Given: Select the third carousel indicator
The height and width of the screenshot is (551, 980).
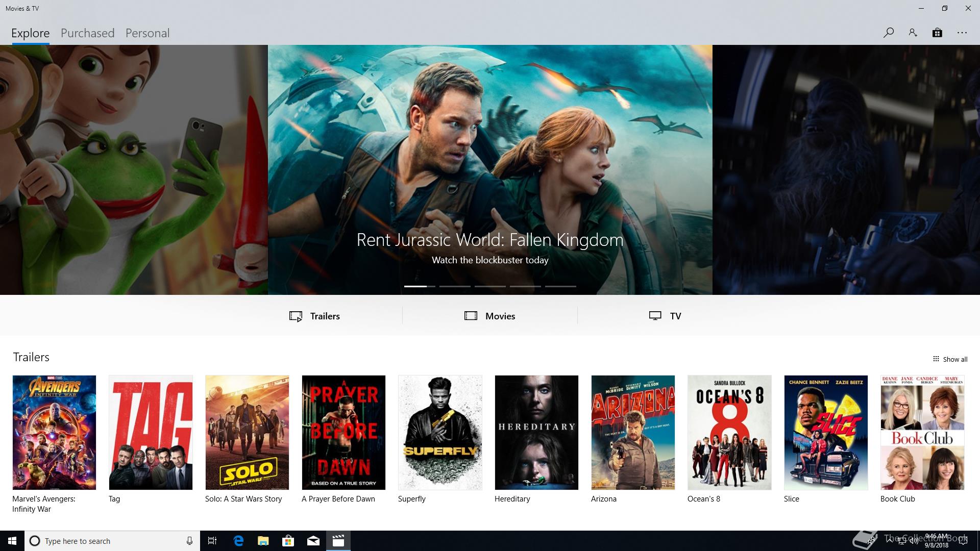Looking at the screenshot, I should (x=490, y=286).
